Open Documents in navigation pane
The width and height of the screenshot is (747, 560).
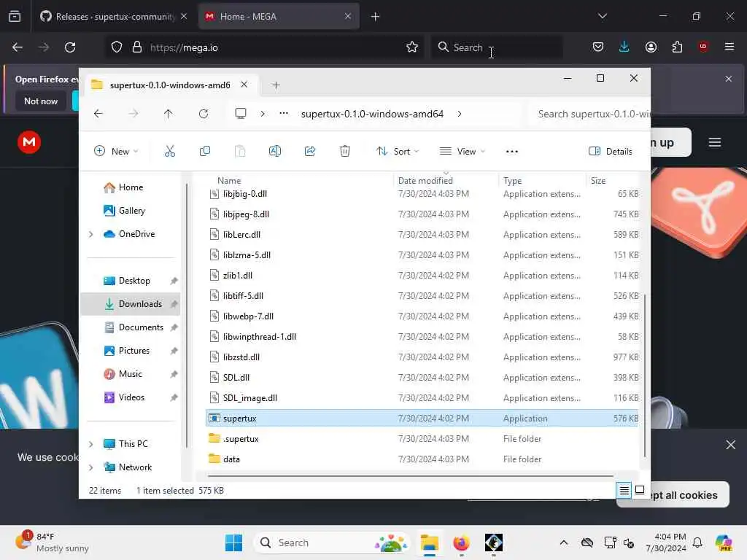click(x=141, y=327)
